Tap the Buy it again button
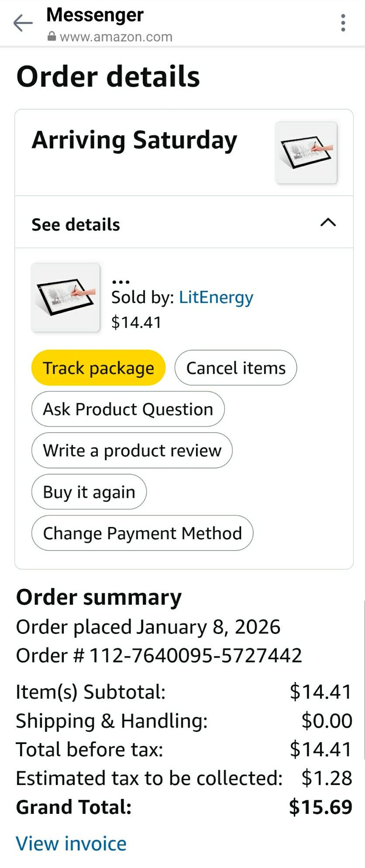The height and width of the screenshot is (868, 365). [x=89, y=492]
